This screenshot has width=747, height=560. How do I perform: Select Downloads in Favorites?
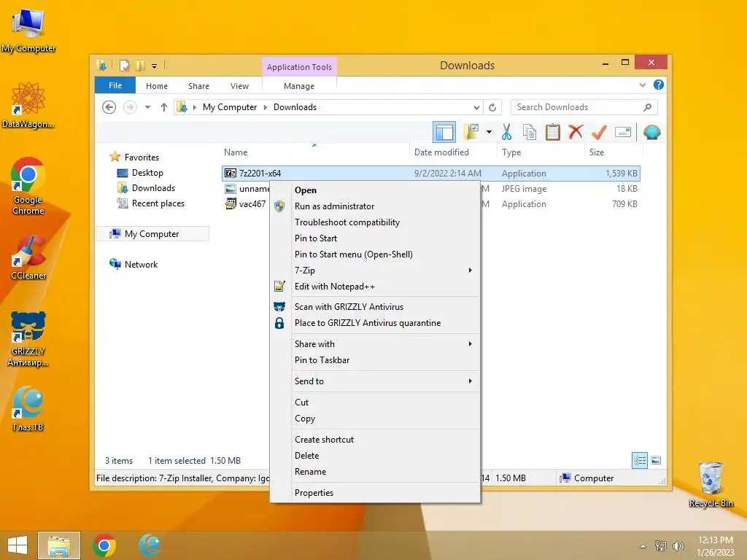(x=153, y=188)
